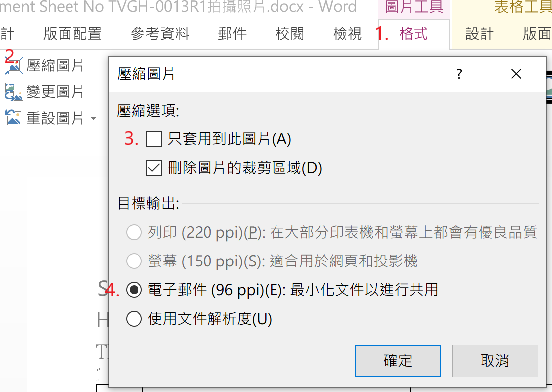The width and height of the screenshot is (552, 392).
Task: Close the 壓縮圖片 dialog with X
Action: point(516,74)
